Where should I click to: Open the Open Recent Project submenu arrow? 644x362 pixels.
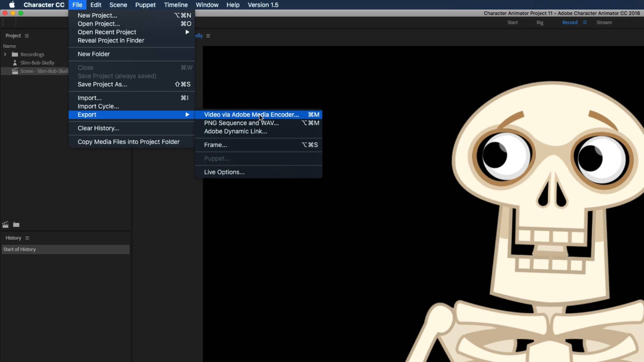pyautogui.click(x=187, y=32)
